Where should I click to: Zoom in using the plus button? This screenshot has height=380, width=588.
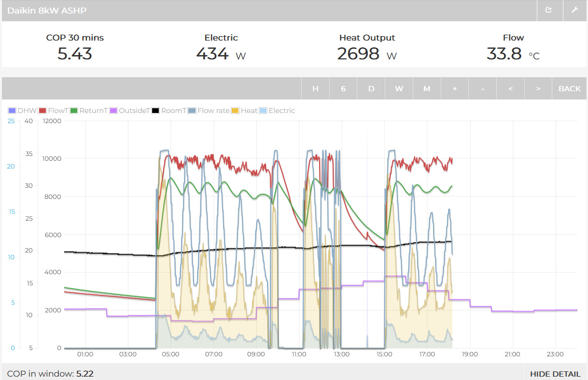pyautogui.click(x=454, y=88)
